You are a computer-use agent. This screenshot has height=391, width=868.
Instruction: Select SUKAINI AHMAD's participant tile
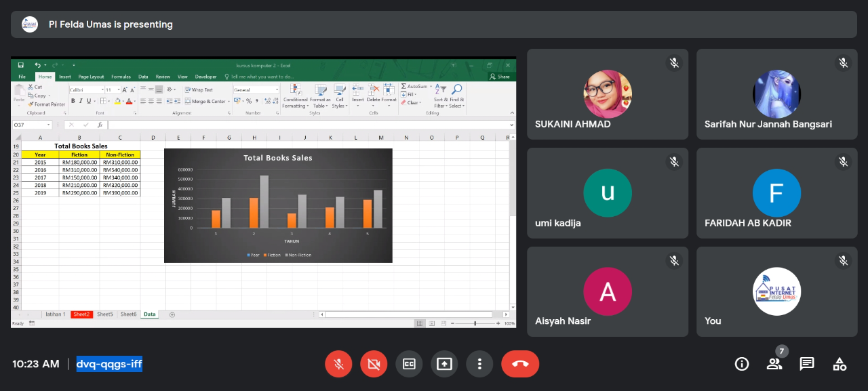click(x=607, y=94)
